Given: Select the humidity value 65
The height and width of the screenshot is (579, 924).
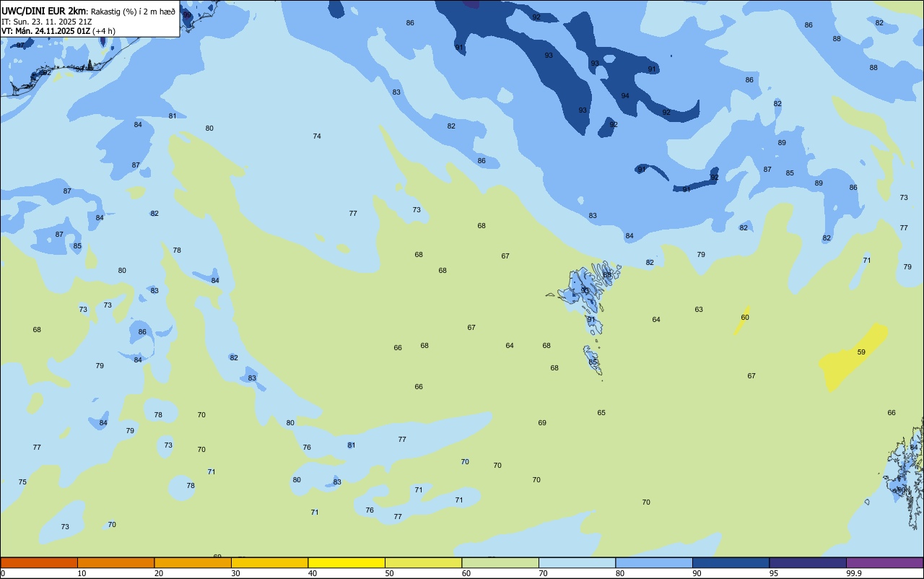Looking at the screenshot, I should [x=601, y=413].
